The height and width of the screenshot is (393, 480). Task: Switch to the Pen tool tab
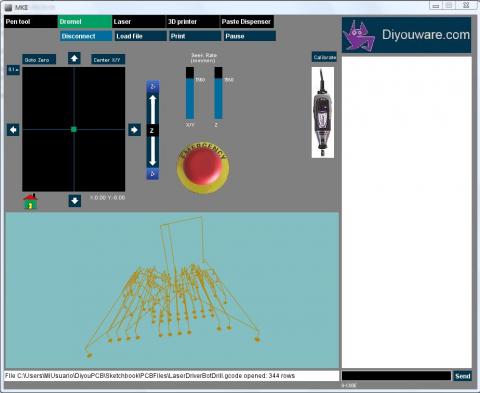[x=31, y=22]
